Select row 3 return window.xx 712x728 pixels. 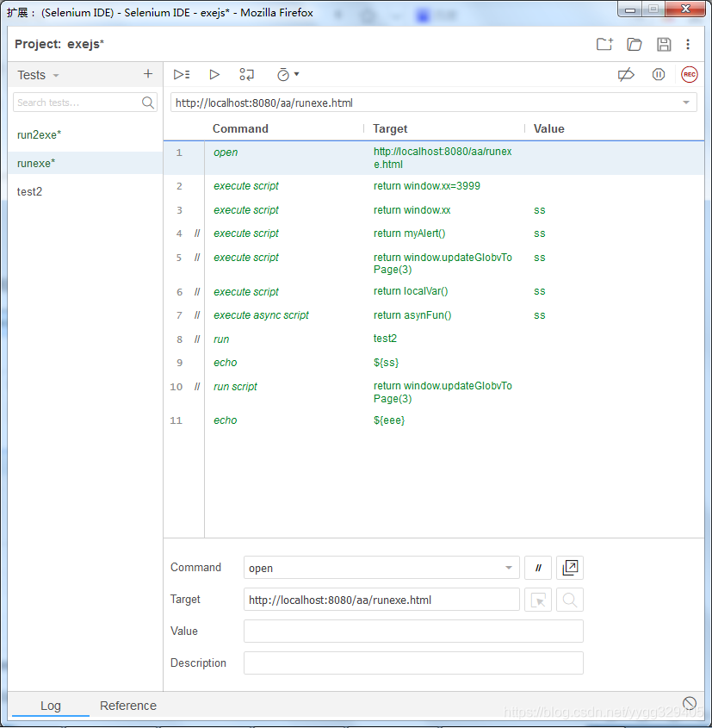[x=434, y=210]
